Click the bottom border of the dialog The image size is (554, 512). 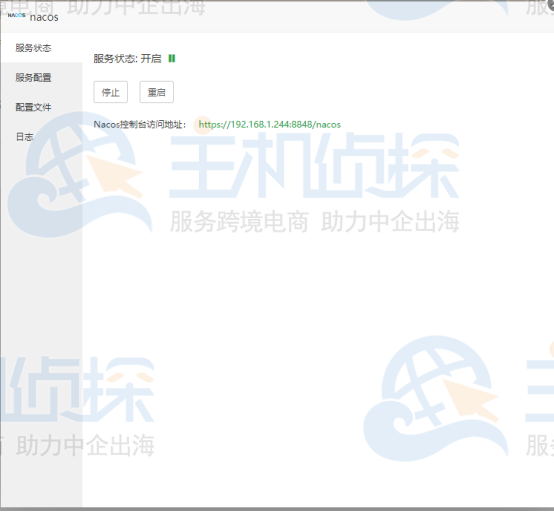pos(277,509)
